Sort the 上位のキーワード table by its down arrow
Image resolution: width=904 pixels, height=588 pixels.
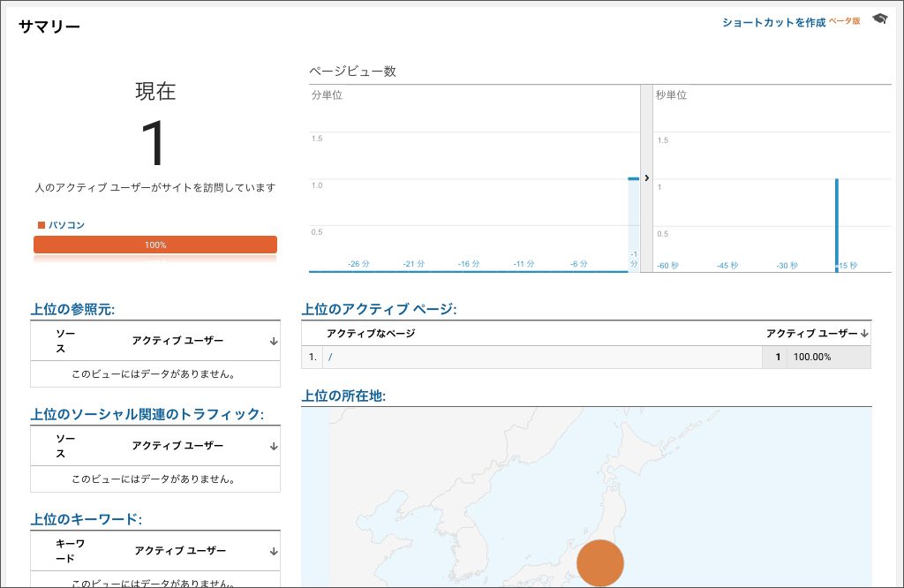tap(274, 551)
